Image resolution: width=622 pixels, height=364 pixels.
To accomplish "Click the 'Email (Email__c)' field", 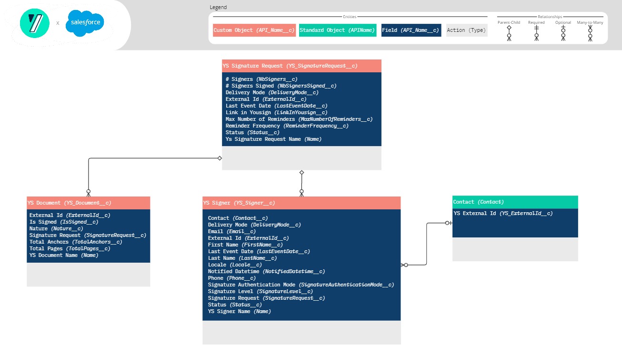I will pyautogui.click(x=232, y=231).
